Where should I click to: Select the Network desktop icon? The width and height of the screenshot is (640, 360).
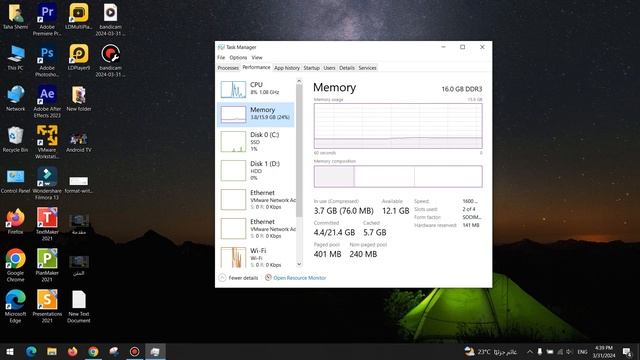click(15, 98)
